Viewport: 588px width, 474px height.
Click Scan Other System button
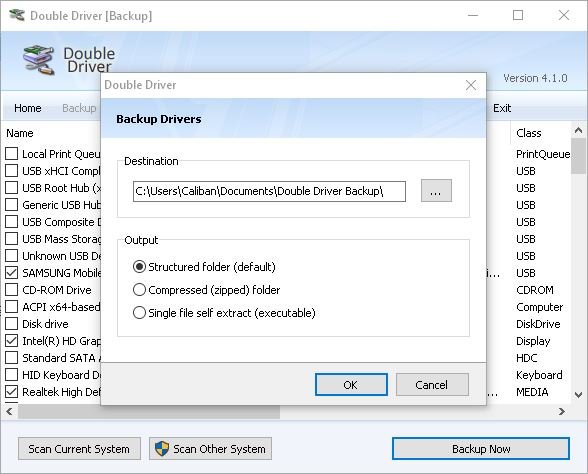pos(210,448)
